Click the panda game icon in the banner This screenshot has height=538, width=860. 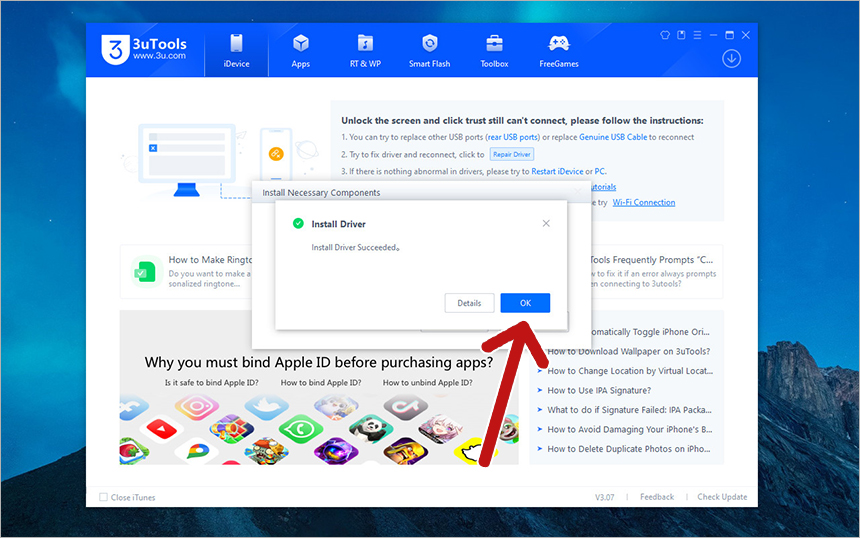click(x=370, y=428)
